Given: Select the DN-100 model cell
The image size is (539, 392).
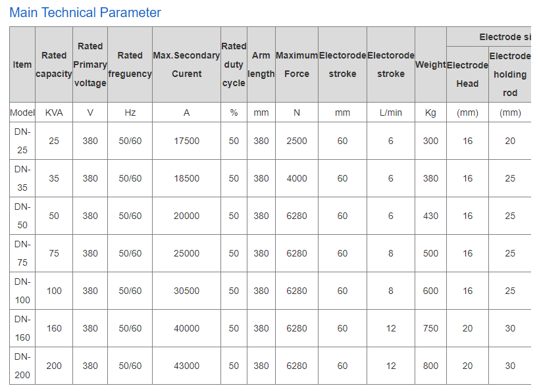Looking at the screenshot, I should pyautogui.click(x=22, y=291).
